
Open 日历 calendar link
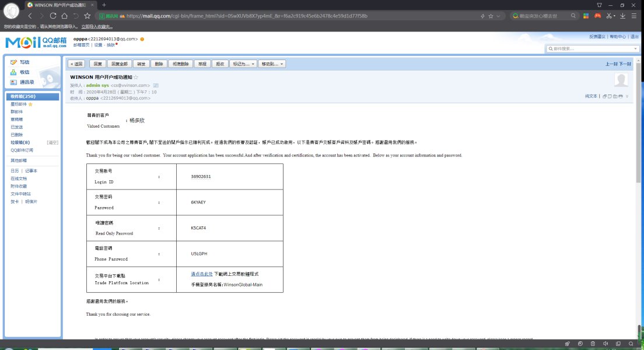15,171
